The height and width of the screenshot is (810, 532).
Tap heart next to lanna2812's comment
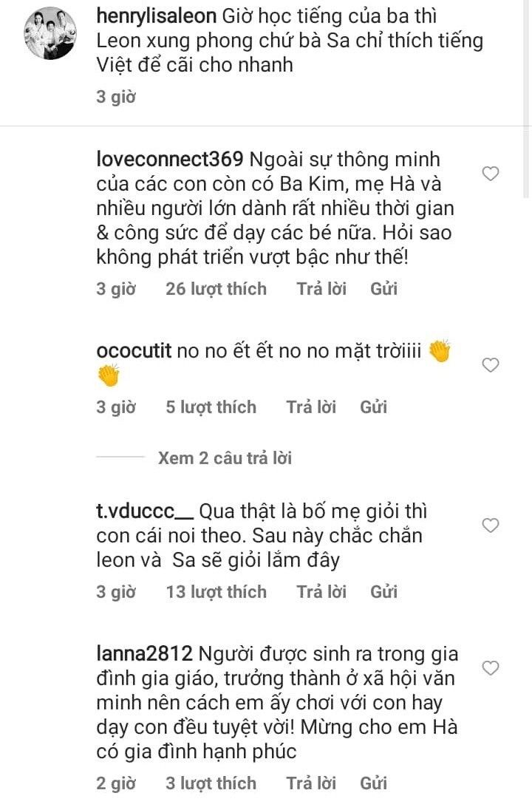pyautogui.click(x=491, y=668)
